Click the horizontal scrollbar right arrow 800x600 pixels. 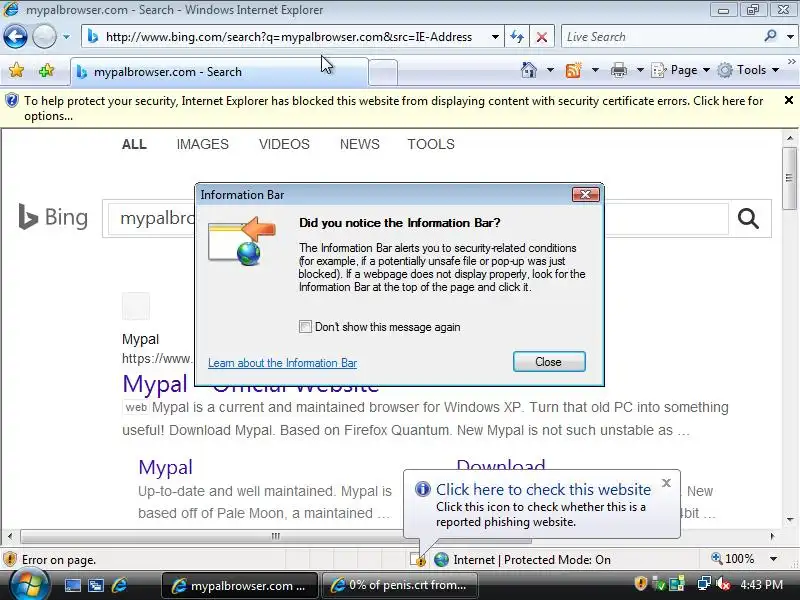[x=773, y=536]
